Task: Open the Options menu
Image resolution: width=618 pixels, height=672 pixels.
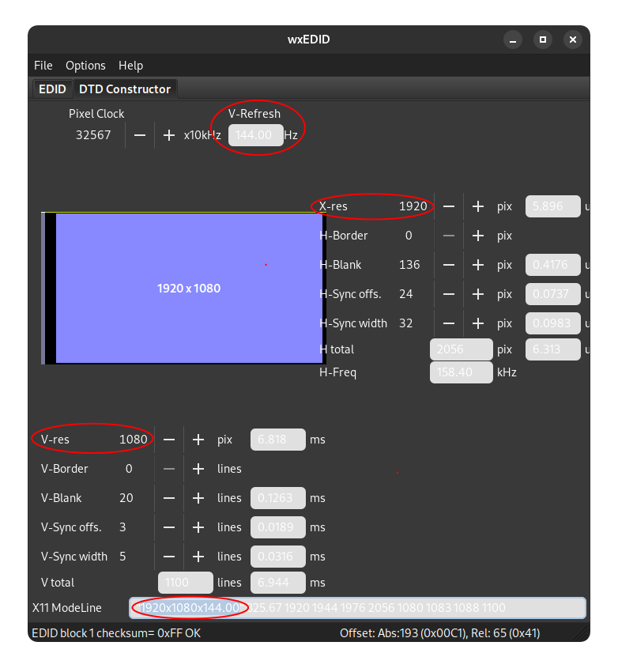Action: 85,66
